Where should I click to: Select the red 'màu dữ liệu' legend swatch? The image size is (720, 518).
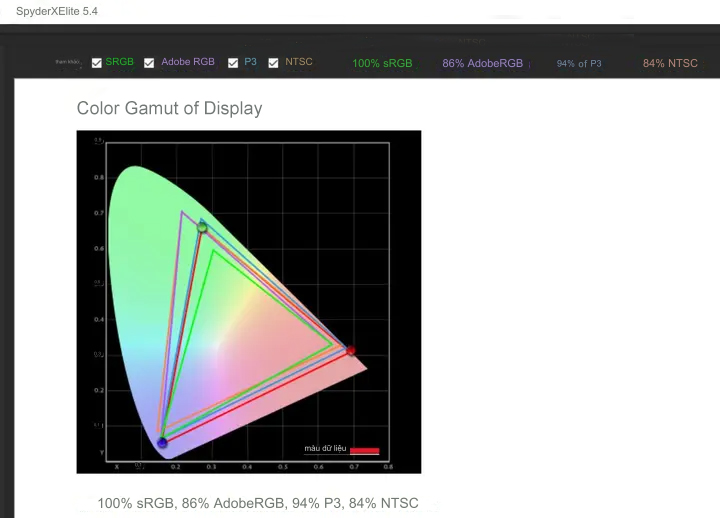coord(364,451)
